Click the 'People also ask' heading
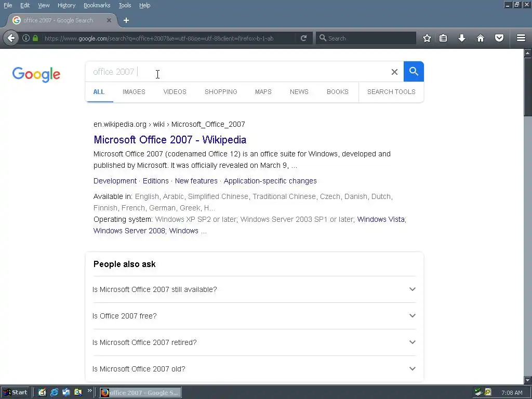The height and width of the screenshot is (399, 532). 125,264
